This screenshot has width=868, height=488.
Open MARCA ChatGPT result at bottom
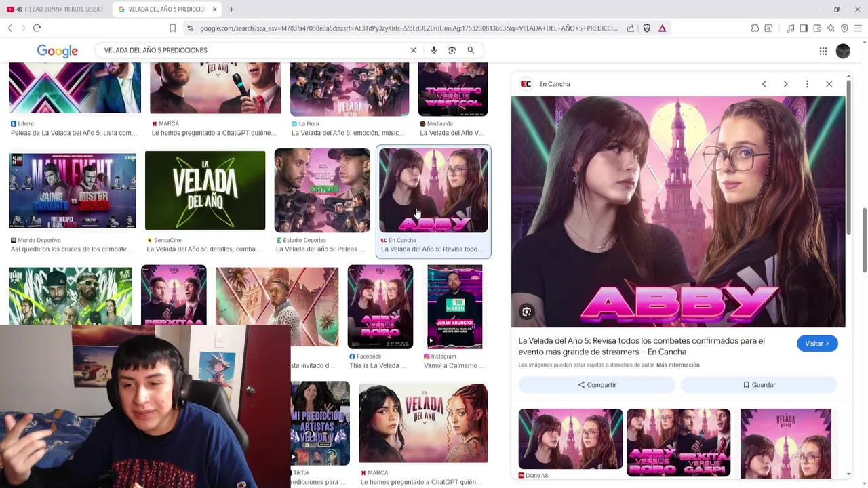[x=423, y=424]
